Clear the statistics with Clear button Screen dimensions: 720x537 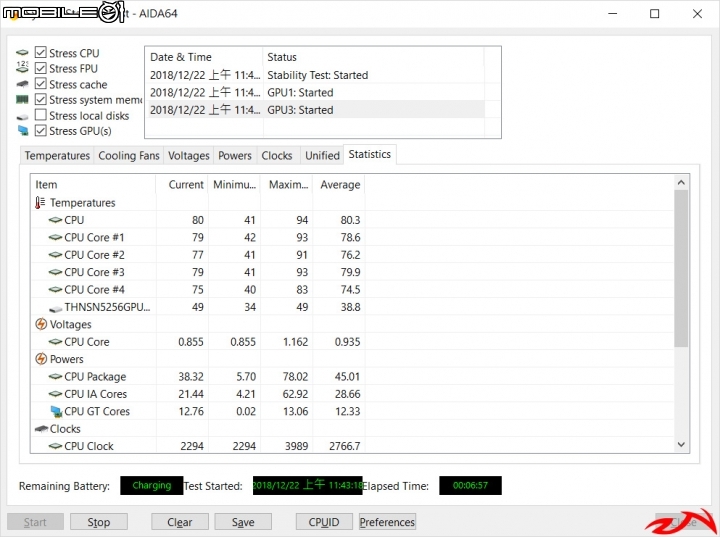click(180, 522)
